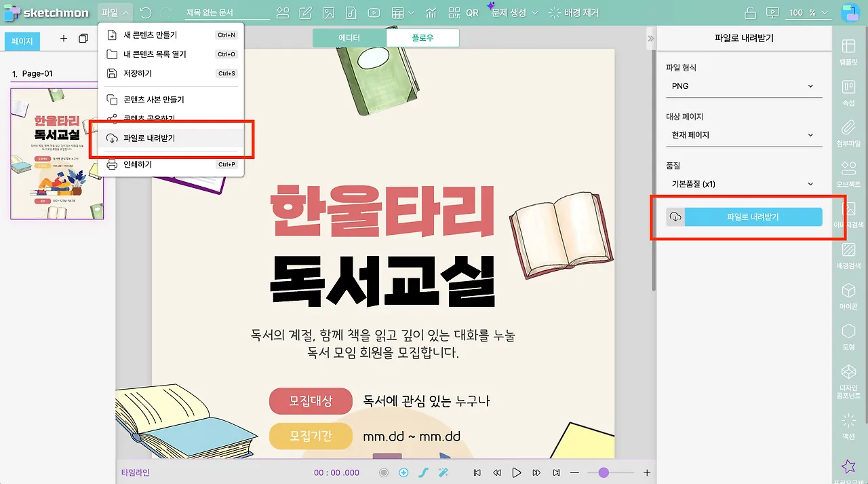
Task: Switch to the 에디터 tab
Action: (x=349, y=38)
